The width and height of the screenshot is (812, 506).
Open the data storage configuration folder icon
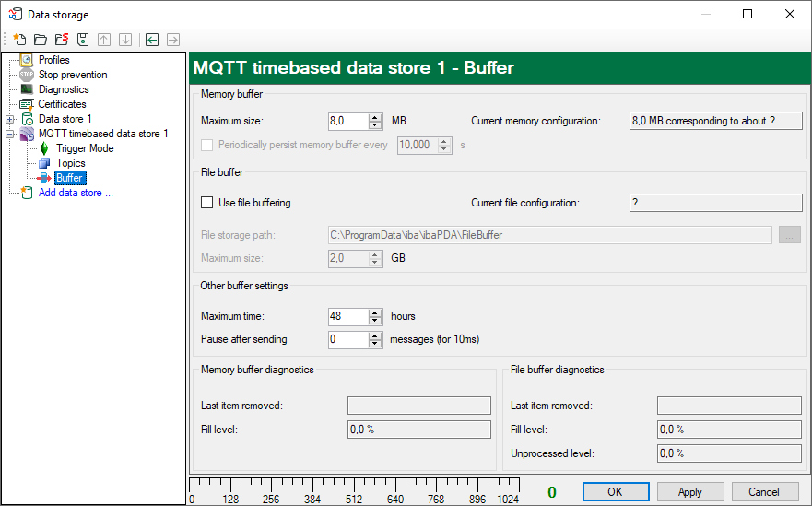41,40
